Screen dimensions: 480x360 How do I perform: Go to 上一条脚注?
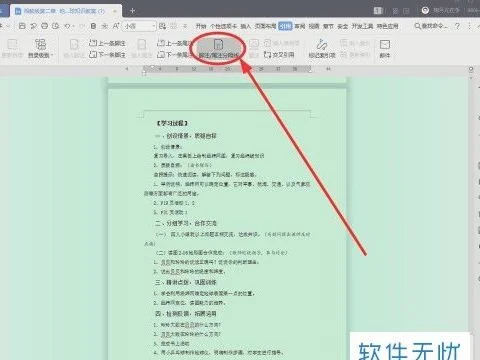tap(107, 43)
